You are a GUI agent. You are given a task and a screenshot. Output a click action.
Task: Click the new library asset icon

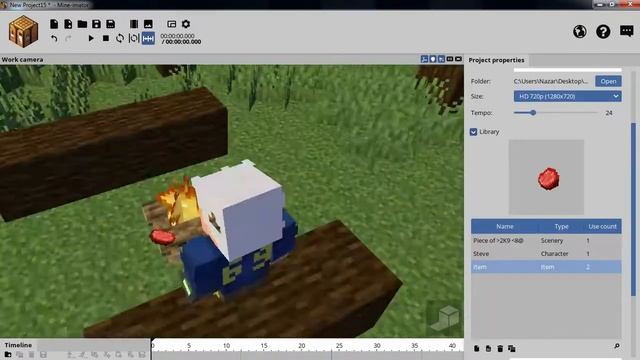[x=476, y=348]
